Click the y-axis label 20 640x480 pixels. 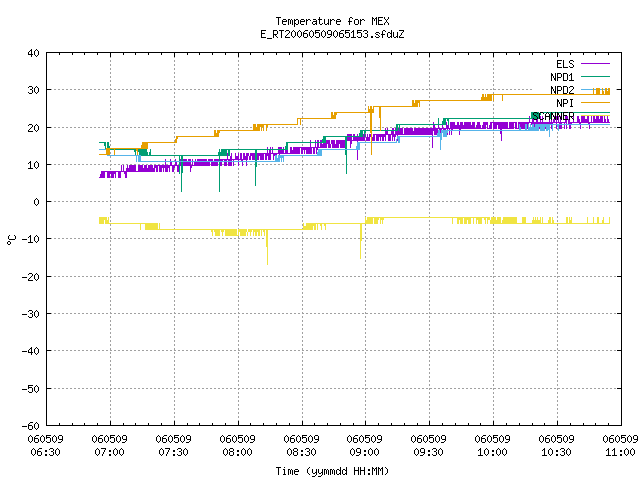click(x=33, y=128)
